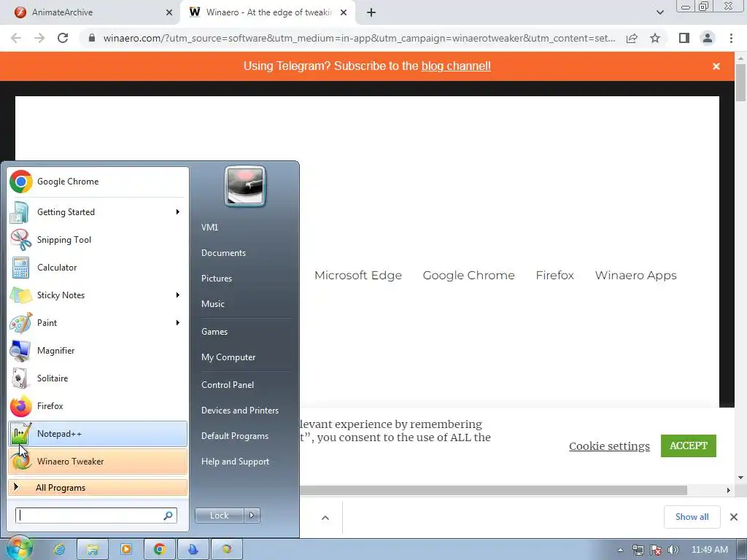The height and width of the screenshot is (560, 747).
Task: Open Sticky Notes in Start menu
Action: pyautogui.click(x=98, y=295)
